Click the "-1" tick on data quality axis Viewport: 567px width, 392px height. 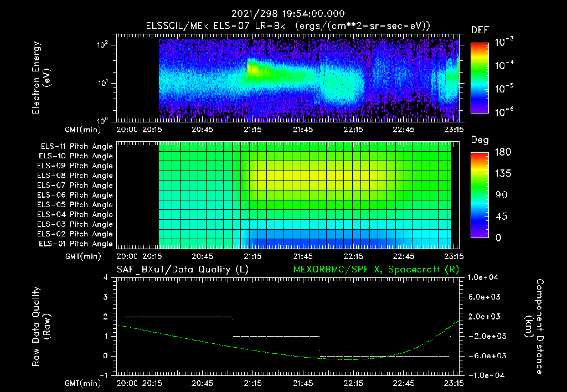[104, 375]
